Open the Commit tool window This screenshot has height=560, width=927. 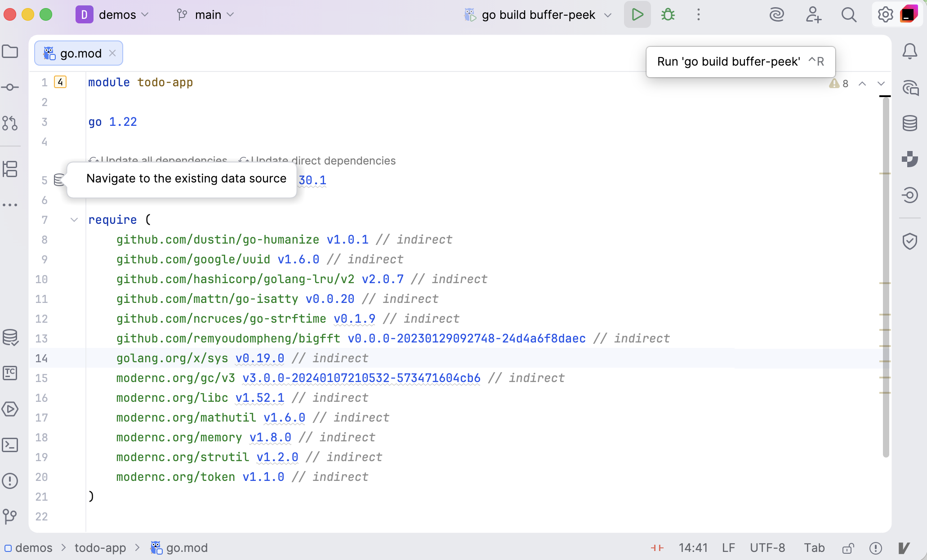(x=10, y=87)
